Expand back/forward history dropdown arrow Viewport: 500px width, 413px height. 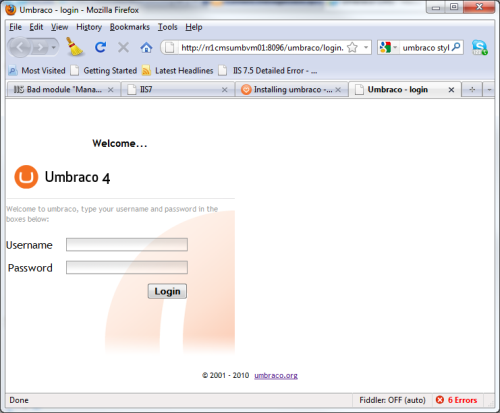[x=53, y=48]
